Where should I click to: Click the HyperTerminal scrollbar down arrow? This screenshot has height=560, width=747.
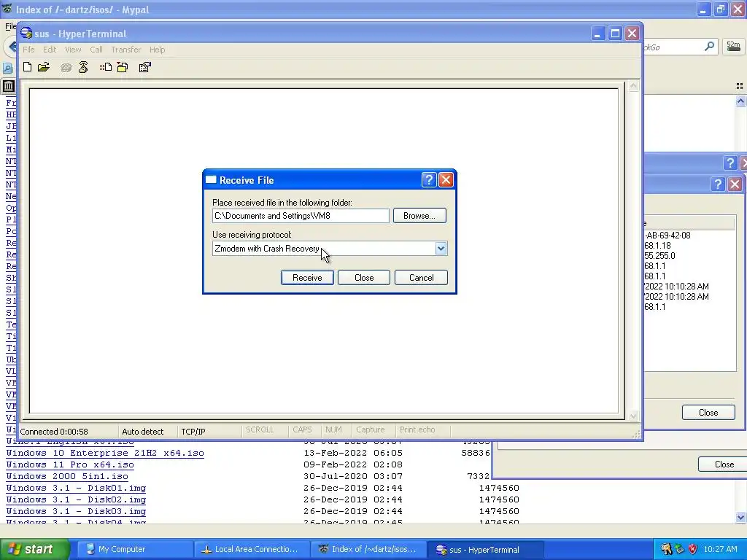coord(633,416)
